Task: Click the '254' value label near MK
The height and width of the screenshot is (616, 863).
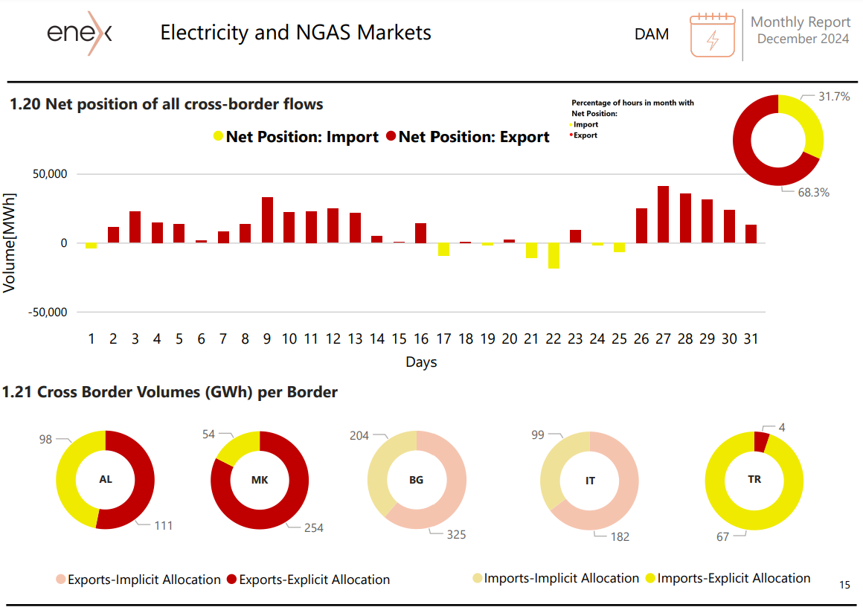Action: tap(314, 528)
